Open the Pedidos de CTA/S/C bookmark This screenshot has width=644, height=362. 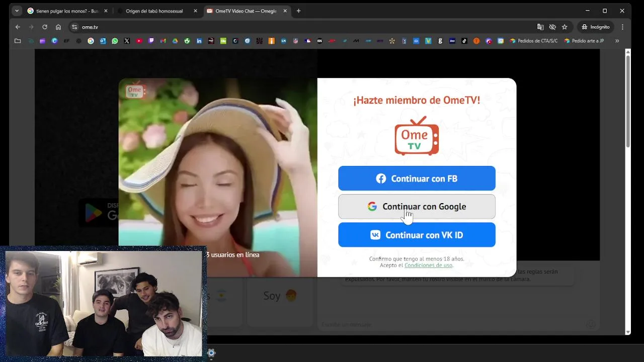click(533, 41)
